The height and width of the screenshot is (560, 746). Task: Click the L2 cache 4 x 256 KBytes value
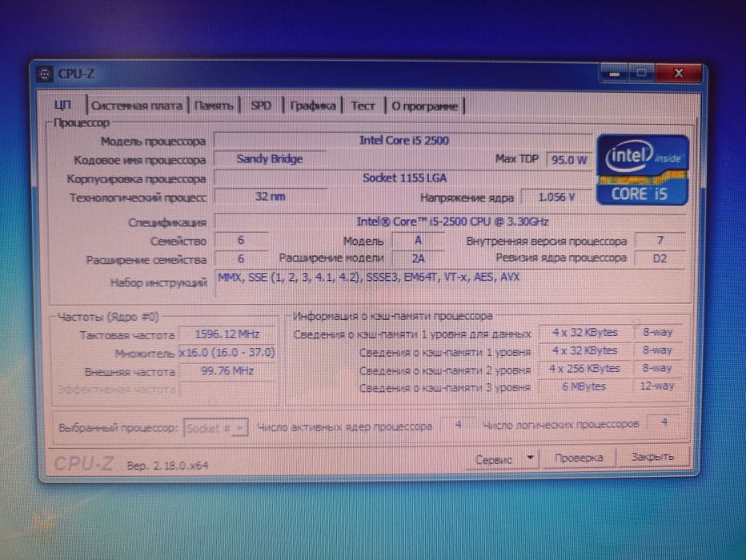tap(585, 369)
